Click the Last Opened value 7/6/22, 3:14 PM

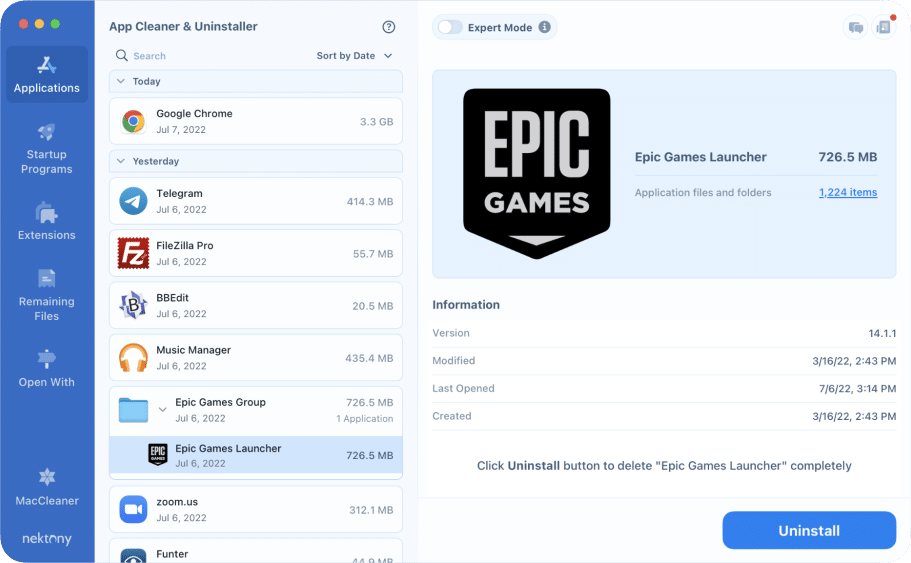point(858,389)
